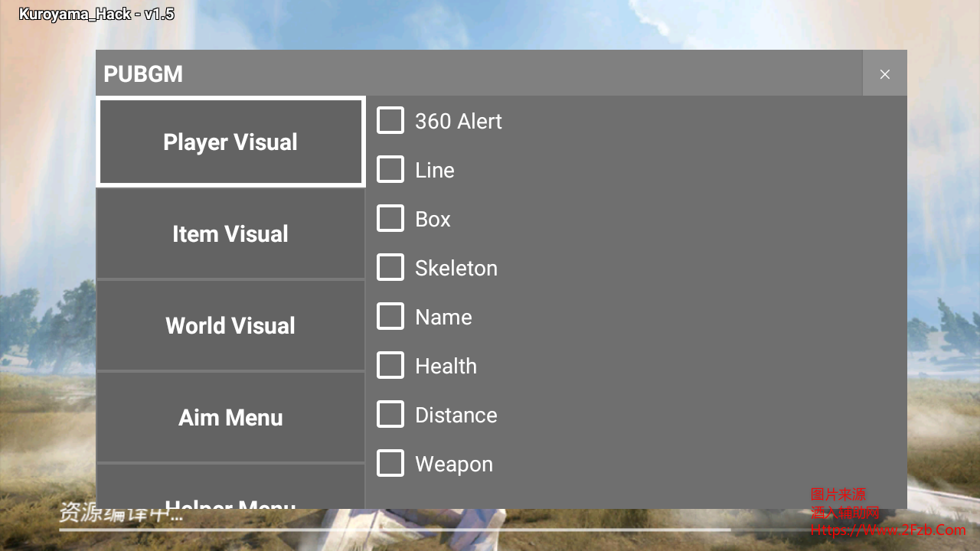
Task: Turn on the Box checkbox
Action: tap(390, 218)
